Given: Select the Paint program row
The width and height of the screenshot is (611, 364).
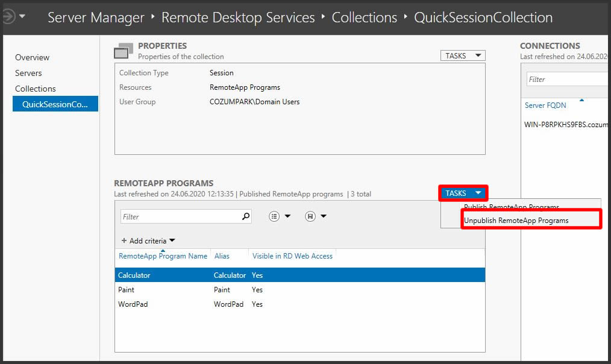Looking at the screenshot, I should tap(300, 289).
